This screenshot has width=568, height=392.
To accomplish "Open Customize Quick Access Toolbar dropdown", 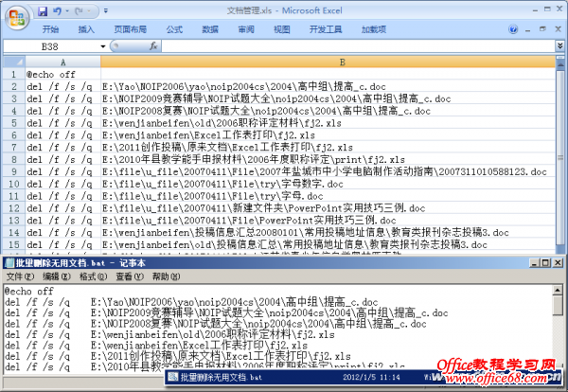I will 106,10.
